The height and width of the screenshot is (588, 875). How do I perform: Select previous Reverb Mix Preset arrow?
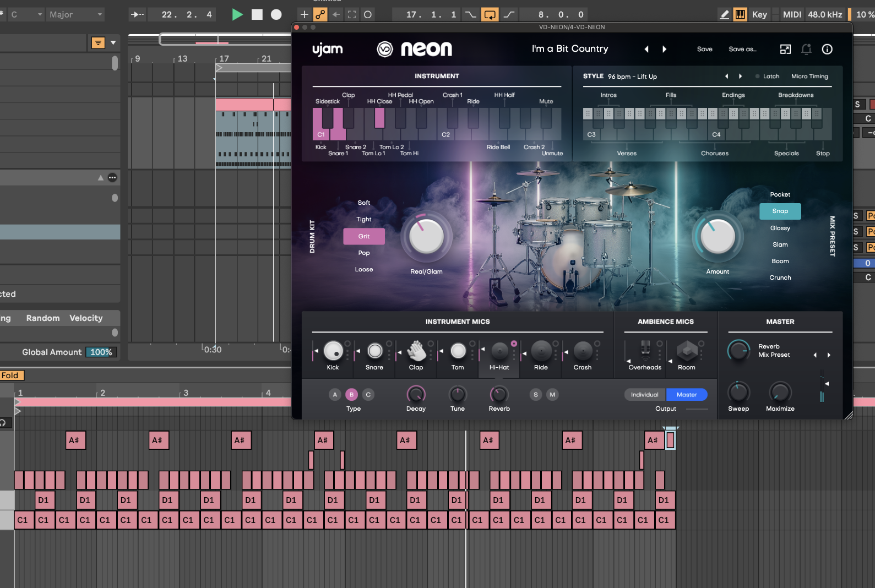pyautogui.click(x=815, y=355)
